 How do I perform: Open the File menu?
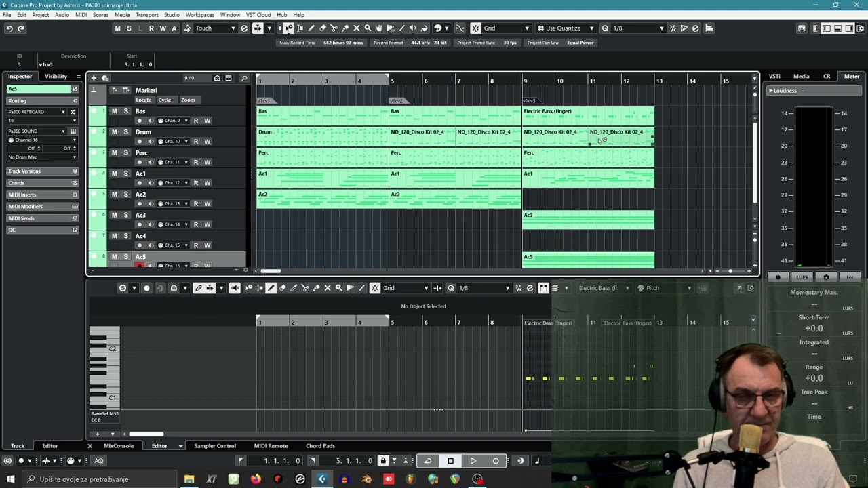[x=7, y=15]
